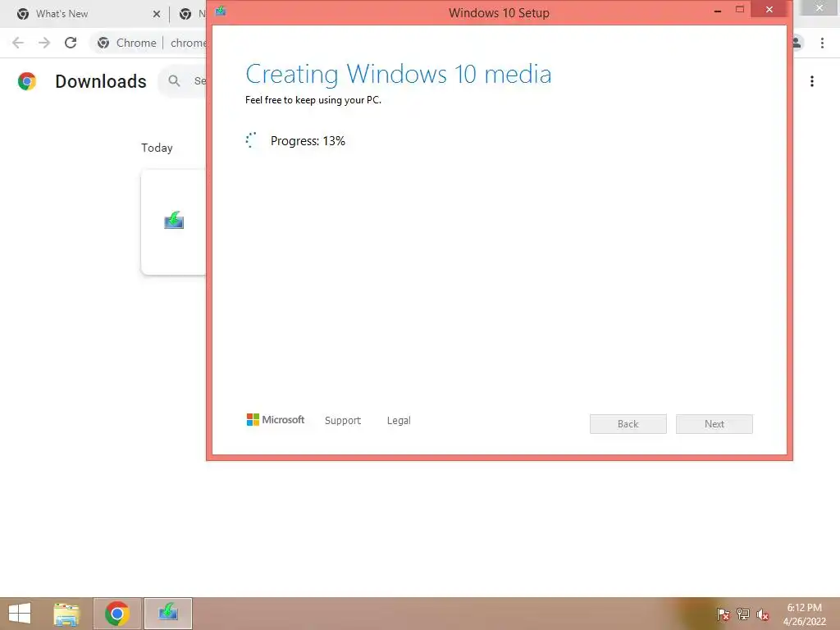Click the Chrome taskbar icon

(117, 614)
